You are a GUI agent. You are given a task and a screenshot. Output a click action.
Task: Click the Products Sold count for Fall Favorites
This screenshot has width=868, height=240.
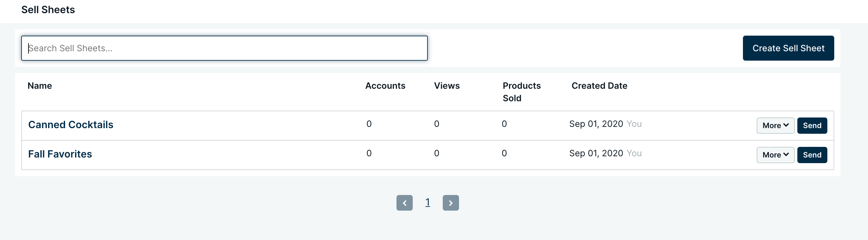[504, 153]
